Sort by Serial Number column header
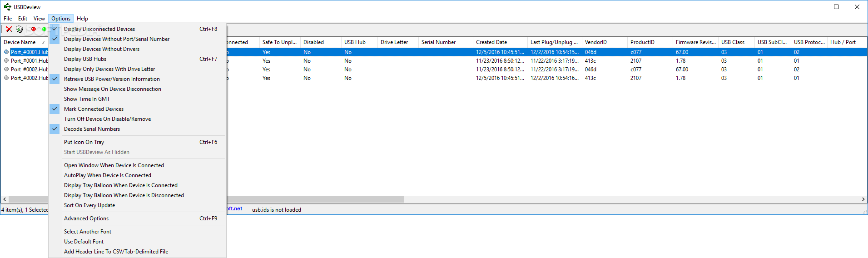Image resolution: width=868 pixels, height=258 pixels. [446, 42]
